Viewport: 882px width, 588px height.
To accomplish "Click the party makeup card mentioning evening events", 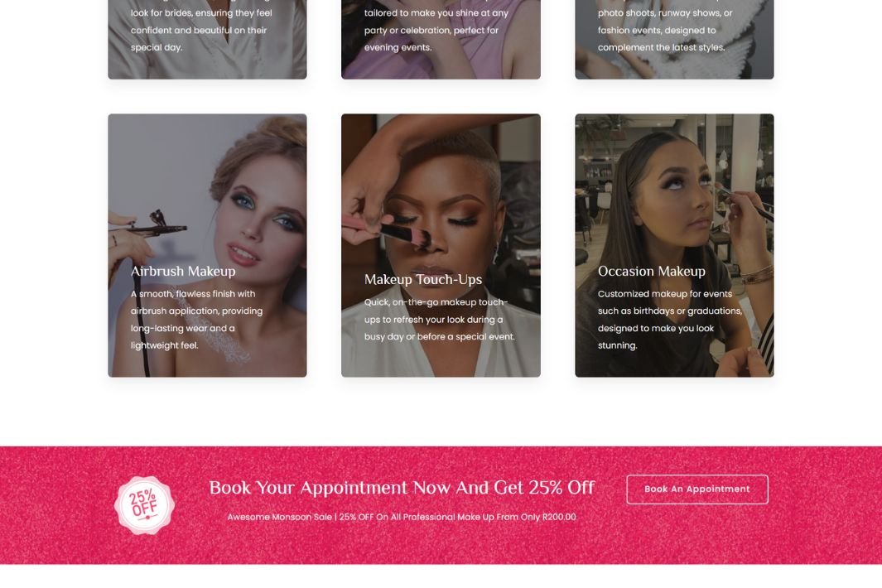I will 441,40.
